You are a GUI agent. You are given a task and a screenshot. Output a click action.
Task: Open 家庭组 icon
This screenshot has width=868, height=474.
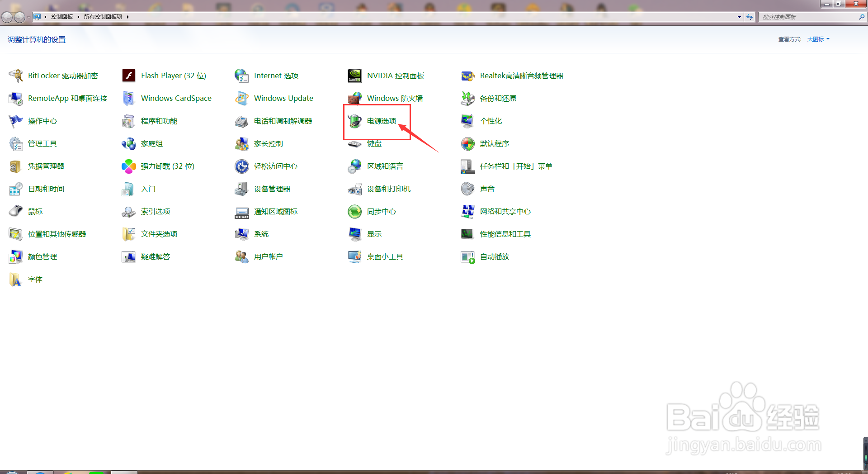(x=129, y=143)
